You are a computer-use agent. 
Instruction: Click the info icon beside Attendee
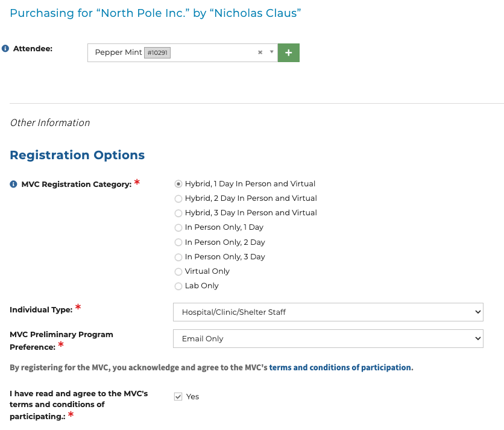point(5,48)
